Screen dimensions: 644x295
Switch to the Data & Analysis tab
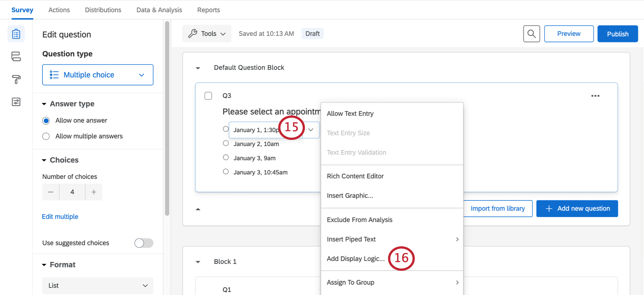pos(159,10)
